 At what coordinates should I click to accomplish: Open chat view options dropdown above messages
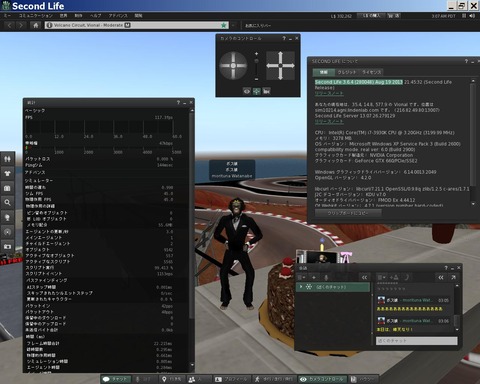381,277
